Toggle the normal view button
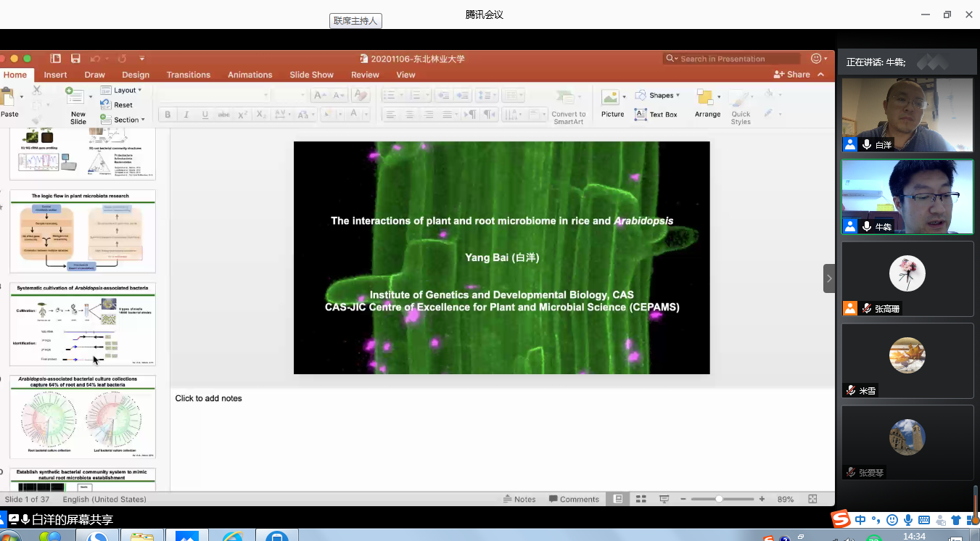This screenshot has width=980, height=541. point(618,499)
